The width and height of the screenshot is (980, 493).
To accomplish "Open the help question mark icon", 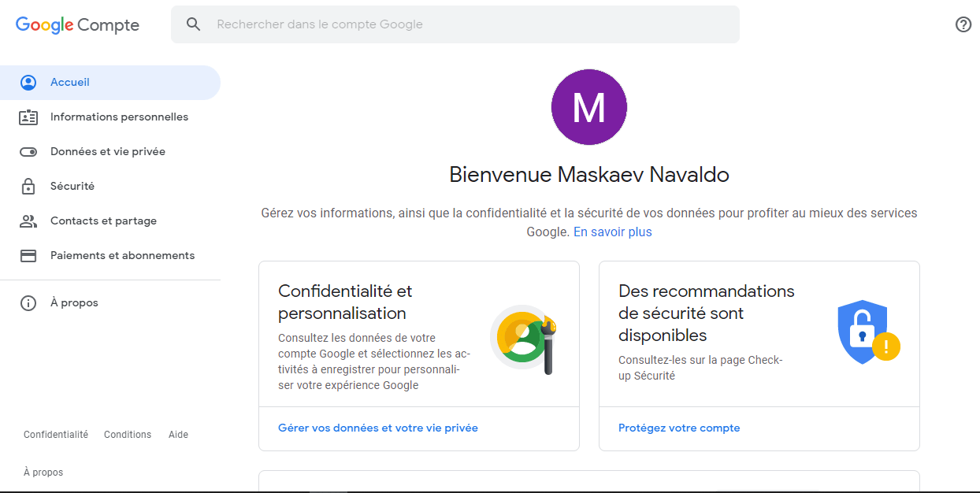I will (963, 24).
